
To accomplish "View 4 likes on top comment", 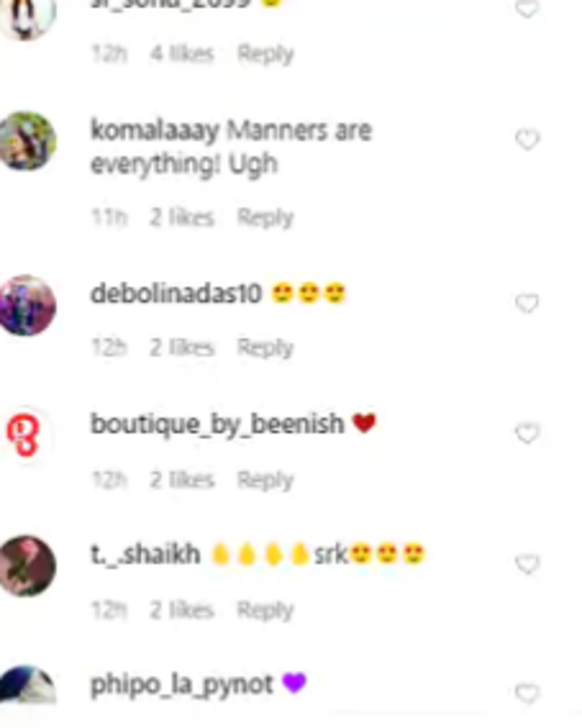I will 181,54.
